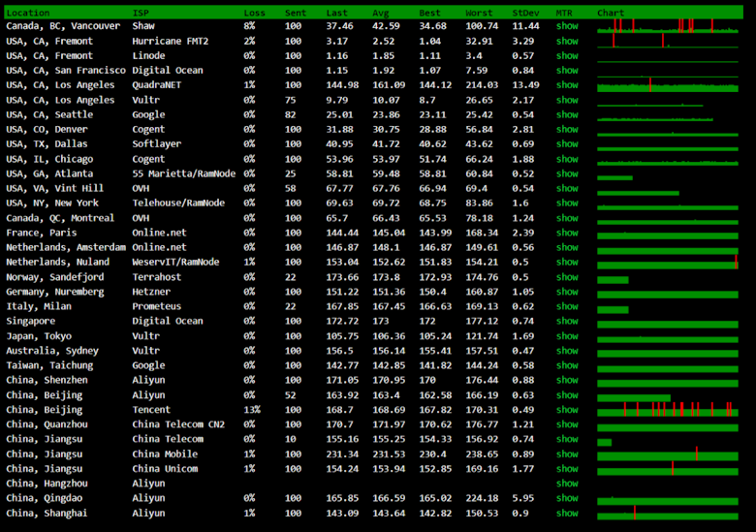Show MTR for Los Angeles QuadraNET
This screenshot has width=756, height=532.
(x=566, y=85)
